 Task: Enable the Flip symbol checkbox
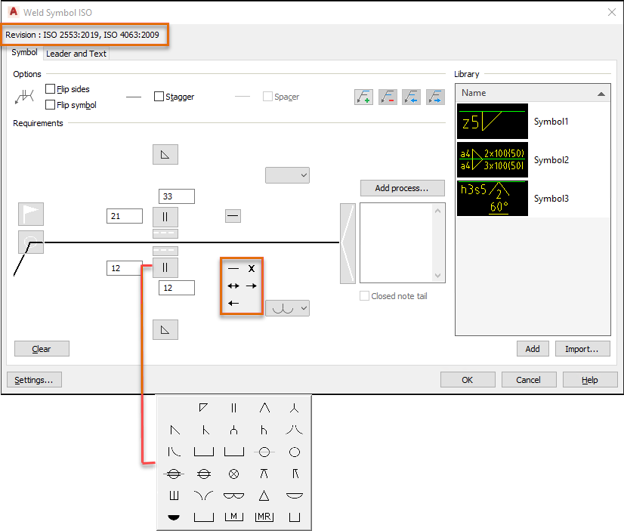[50, 105]
